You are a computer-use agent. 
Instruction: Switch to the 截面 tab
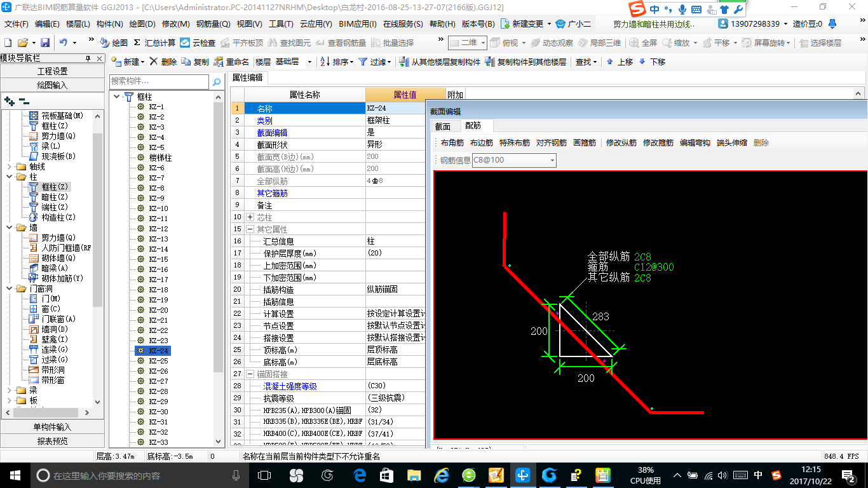click(x=443, y=126)
